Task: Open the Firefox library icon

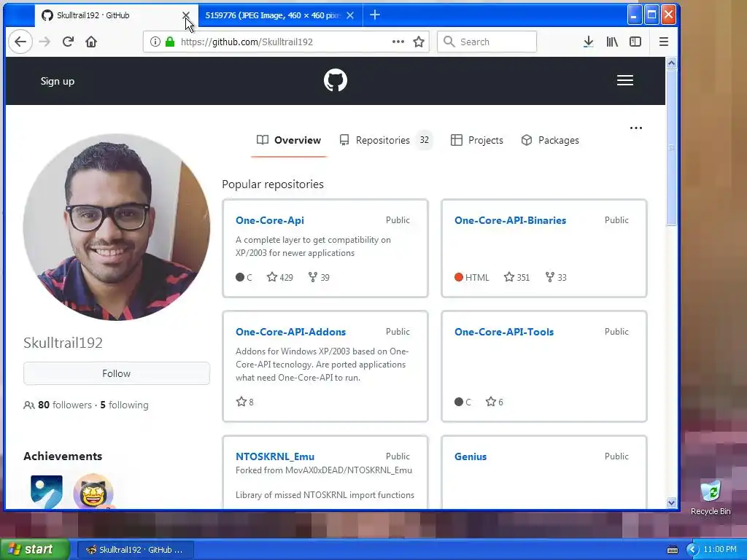Action: [612, 42]
